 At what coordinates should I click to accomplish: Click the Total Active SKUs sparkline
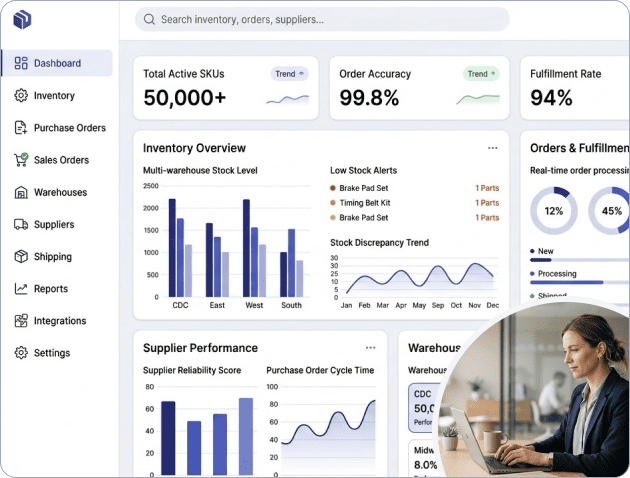(x=288, y=100)
